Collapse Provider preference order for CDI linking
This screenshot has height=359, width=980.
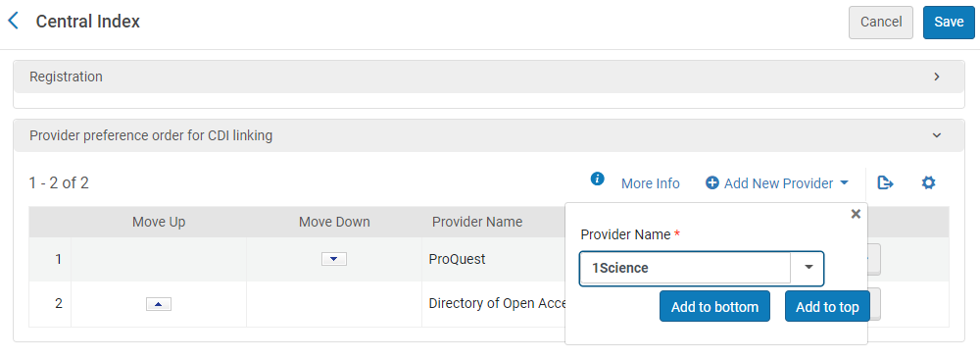click(x=936, y=135)
